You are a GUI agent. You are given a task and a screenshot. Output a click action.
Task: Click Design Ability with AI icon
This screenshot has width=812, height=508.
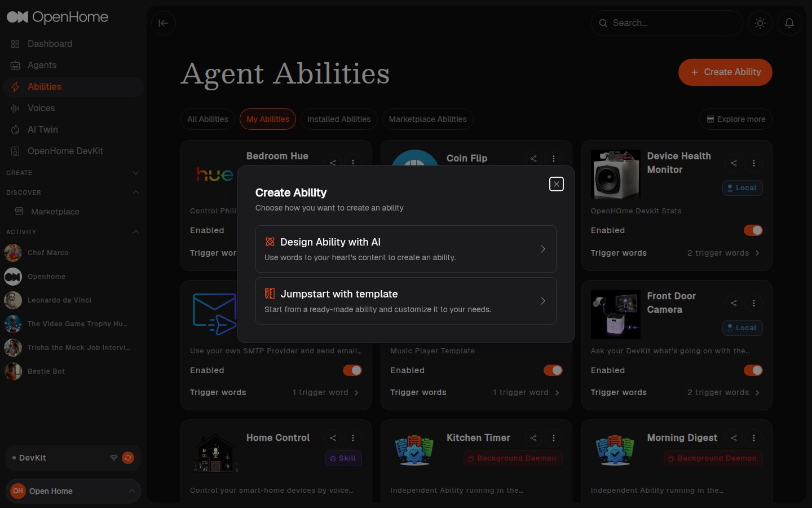point(270,242)
